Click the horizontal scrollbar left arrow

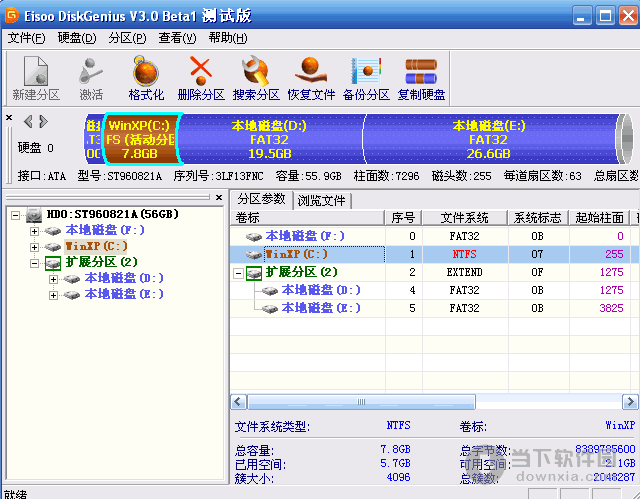click(x=238, y=402)
